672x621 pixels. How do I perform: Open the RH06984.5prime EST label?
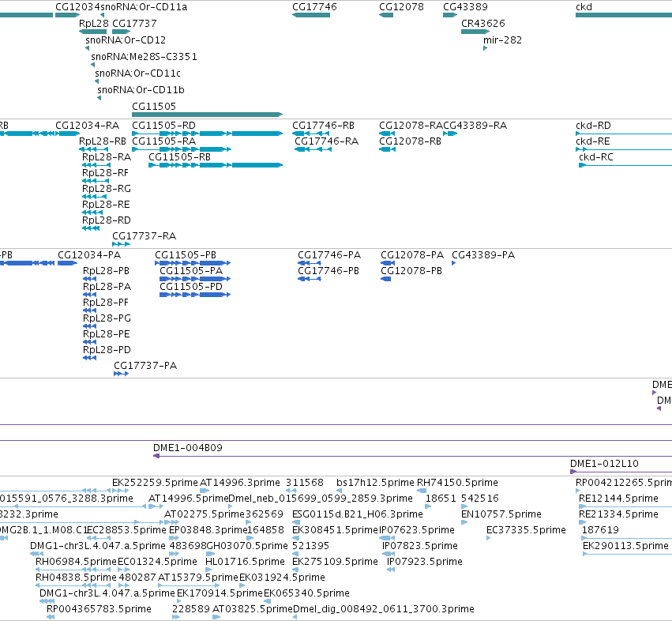point(77,562)
